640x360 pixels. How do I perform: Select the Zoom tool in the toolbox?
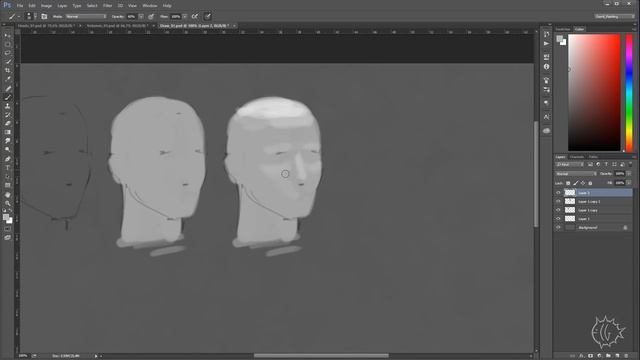pyautogui.click(x=8, y=203)
